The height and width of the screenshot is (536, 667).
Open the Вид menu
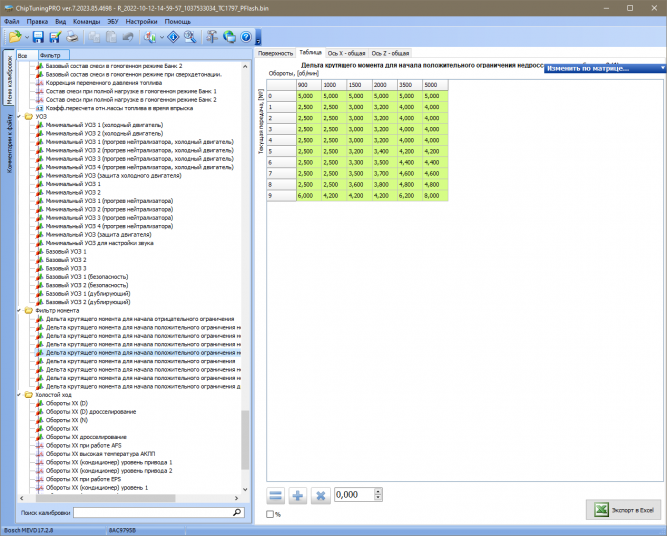[60, 21]
